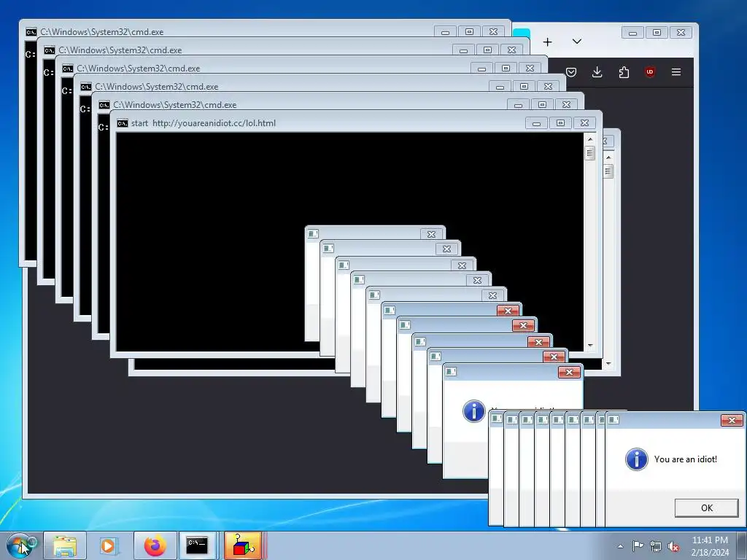Screen dimensions: 747x560
Task: Click the blue info icon beside 'You are an idiot!'
Action: tap(636, 459)
